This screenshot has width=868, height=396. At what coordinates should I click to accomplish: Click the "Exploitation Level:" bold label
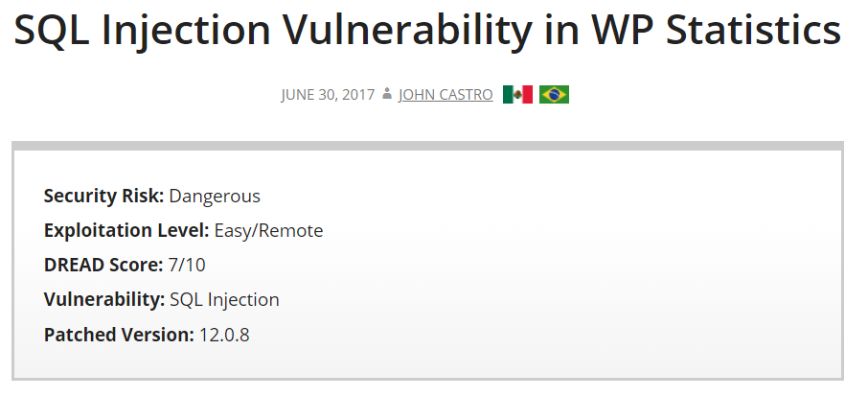(126, 230)
